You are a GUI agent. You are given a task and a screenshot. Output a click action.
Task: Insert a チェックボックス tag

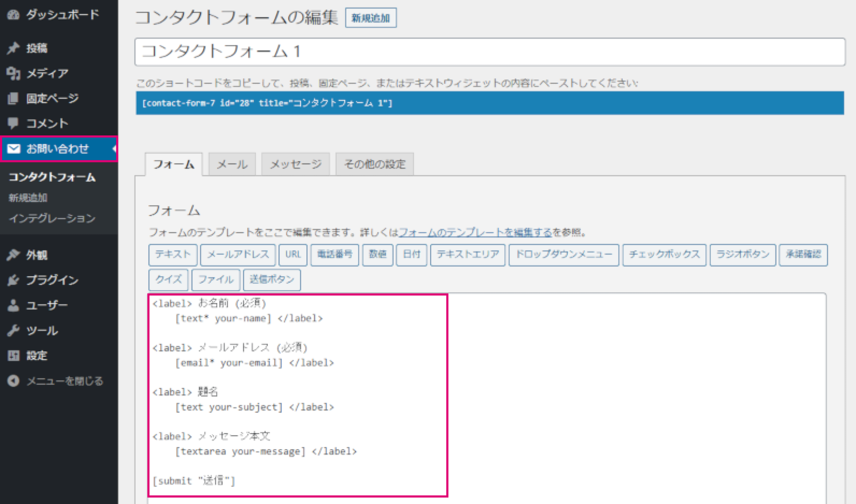tap(664, 254)
